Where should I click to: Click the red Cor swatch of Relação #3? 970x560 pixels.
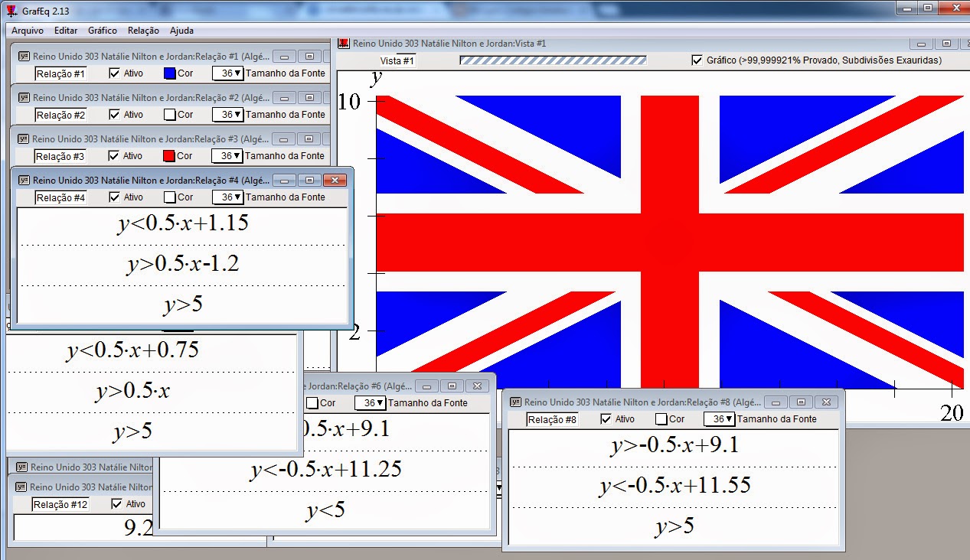coord(170,156)
